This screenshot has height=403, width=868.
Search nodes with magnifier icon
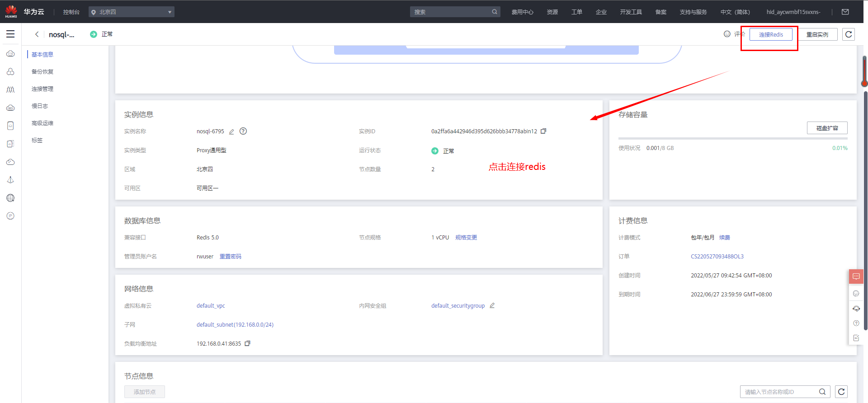pos(822,392)
